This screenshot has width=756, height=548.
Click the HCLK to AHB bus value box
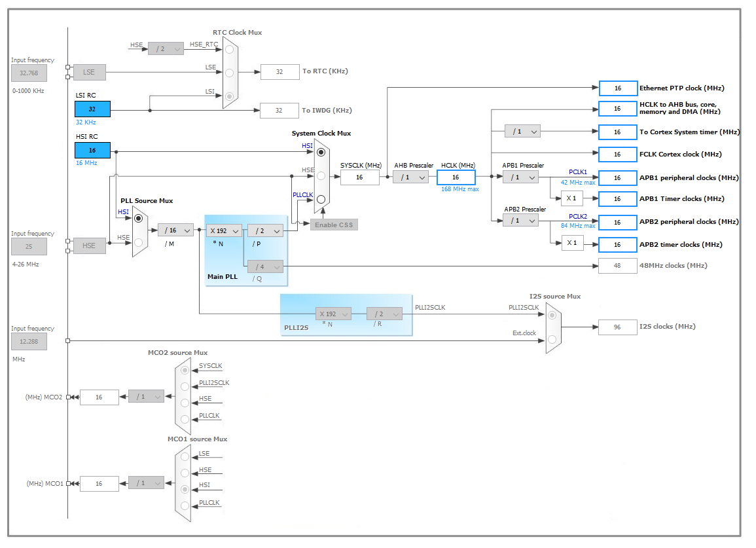618,109
